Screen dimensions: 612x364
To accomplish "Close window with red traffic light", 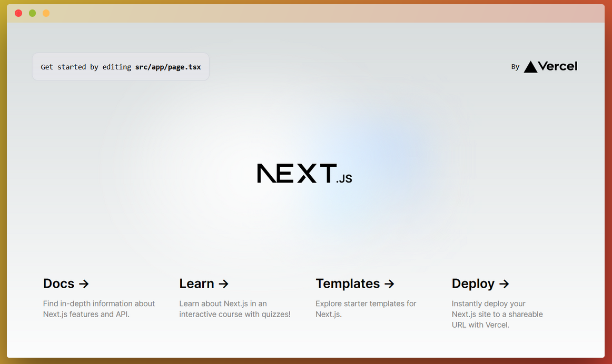I will click(x=18, y=13).
